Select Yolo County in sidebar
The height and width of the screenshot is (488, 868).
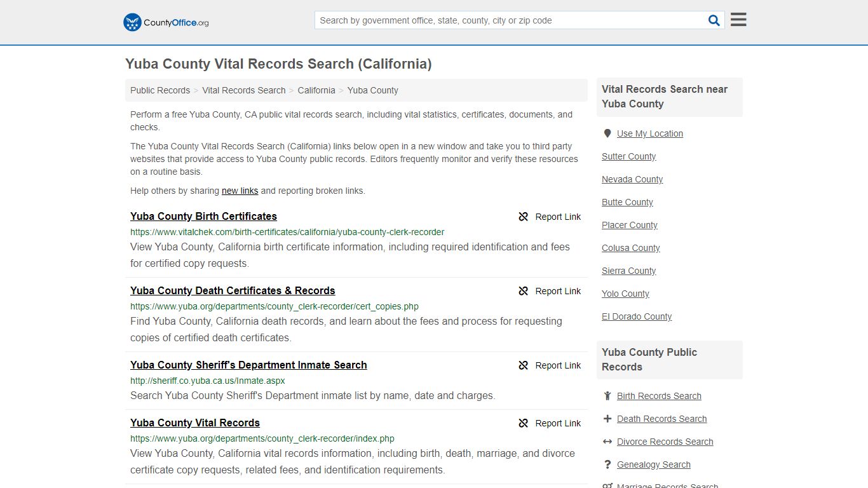[x=625, y=294]
